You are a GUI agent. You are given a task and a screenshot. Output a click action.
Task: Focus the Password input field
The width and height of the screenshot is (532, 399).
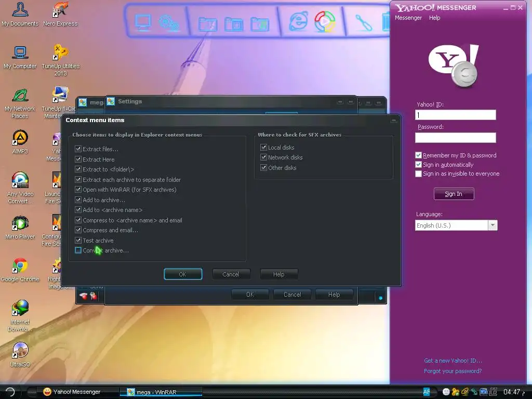(455, 137)
